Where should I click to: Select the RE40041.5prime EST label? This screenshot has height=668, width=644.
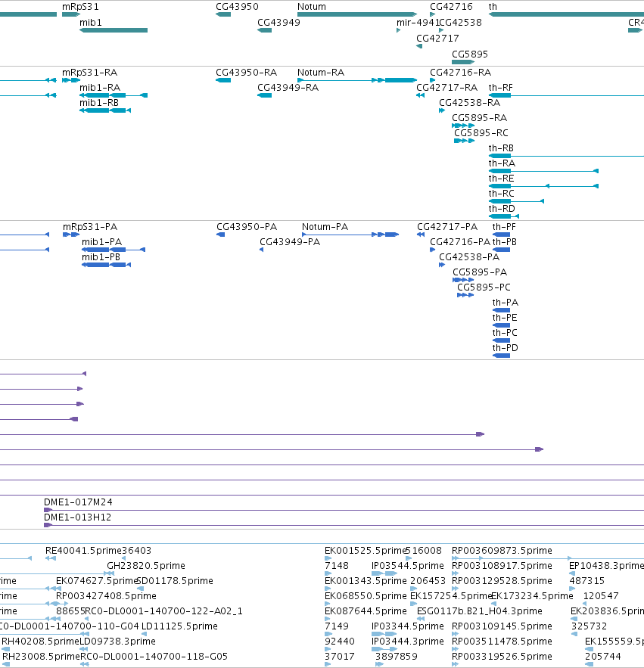pos(83,551)
